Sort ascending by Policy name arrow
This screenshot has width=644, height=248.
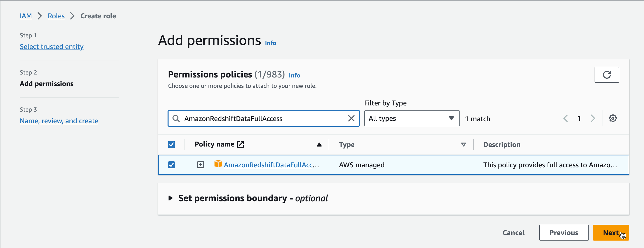click(x=319, y=145)
